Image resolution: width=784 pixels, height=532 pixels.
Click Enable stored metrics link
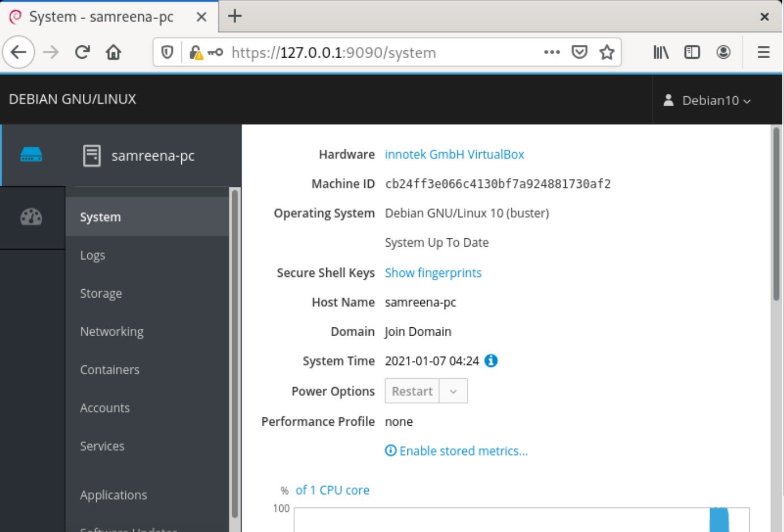pos(463,451)
